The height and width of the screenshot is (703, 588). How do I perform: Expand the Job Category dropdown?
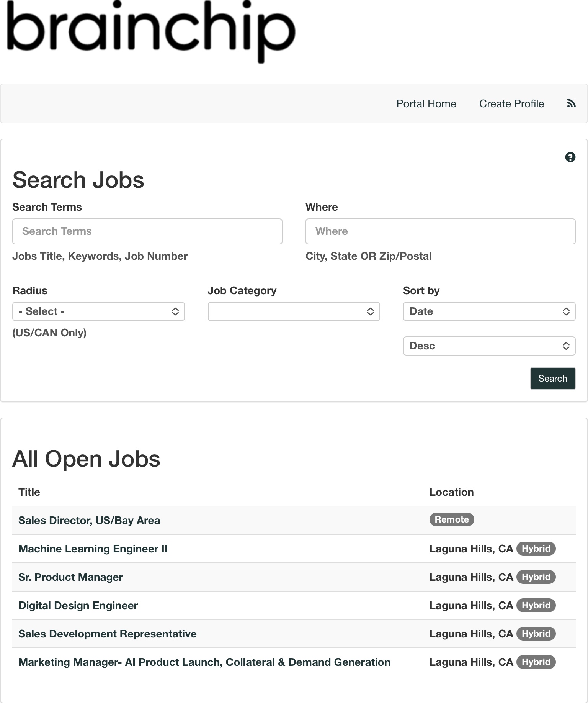tap(294, 311)
